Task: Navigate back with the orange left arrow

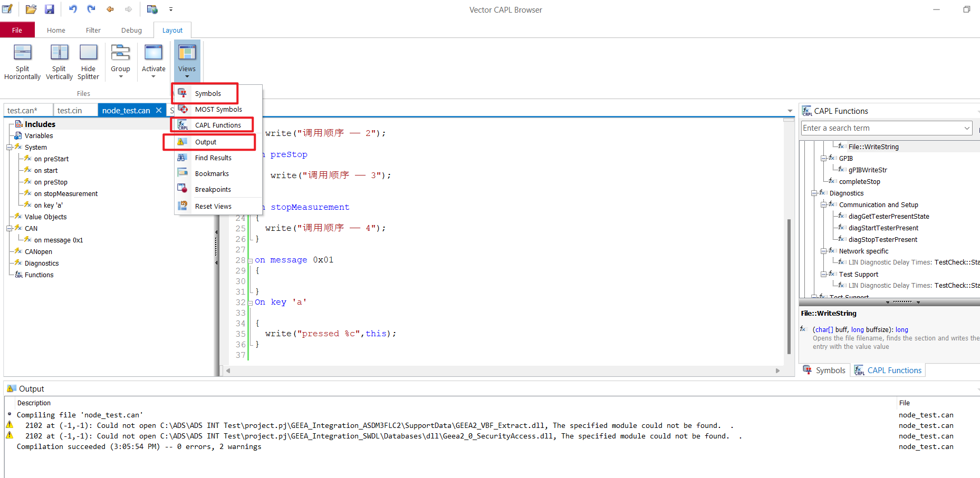Action: 110,9
